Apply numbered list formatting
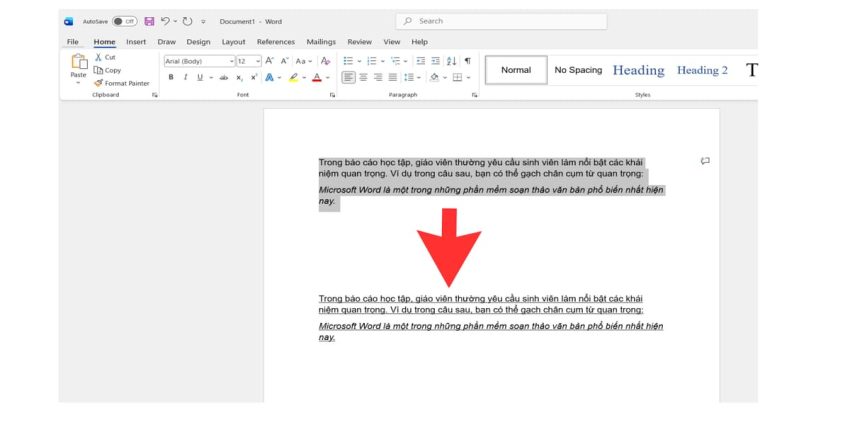 (371, 61)
